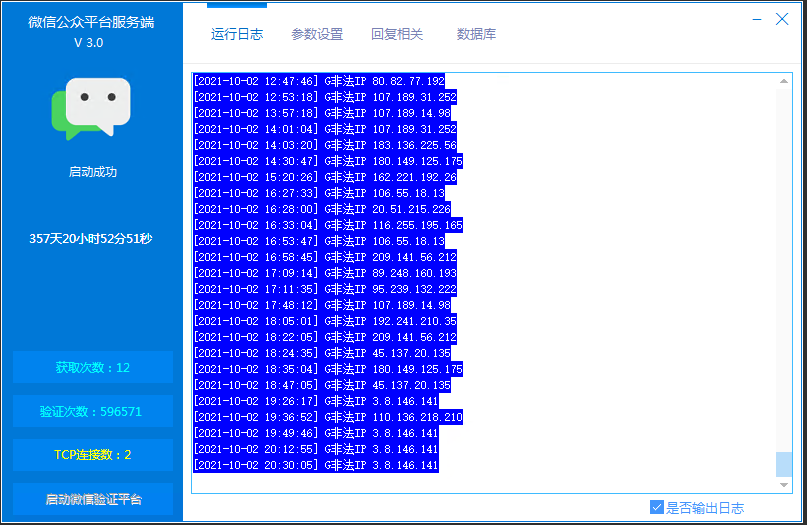This screenshot has width=807, height=525.
Task: Click the log scrollbar thumb
Action: pyautogui.click(x=783, y=464)
